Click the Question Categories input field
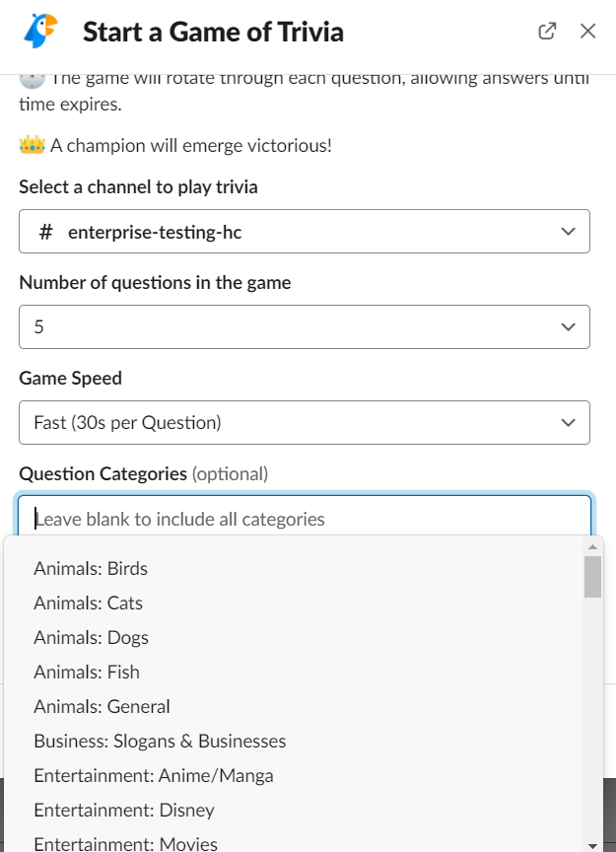616x852 pixels. tap(304, 518)
